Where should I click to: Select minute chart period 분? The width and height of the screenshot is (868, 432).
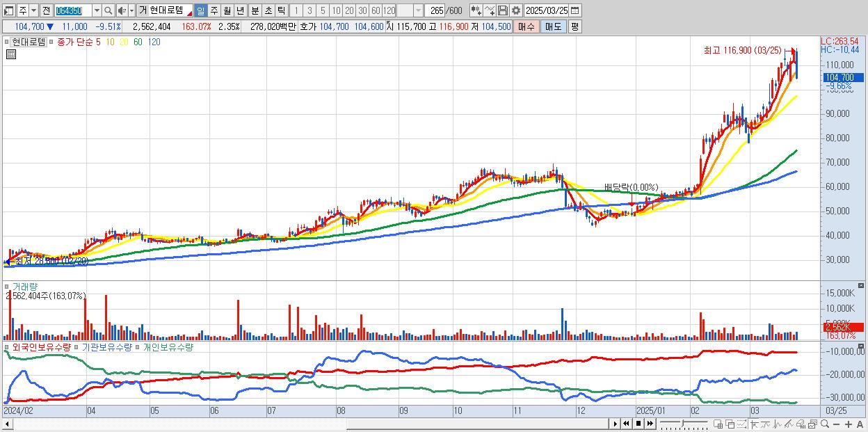(255, 10)
